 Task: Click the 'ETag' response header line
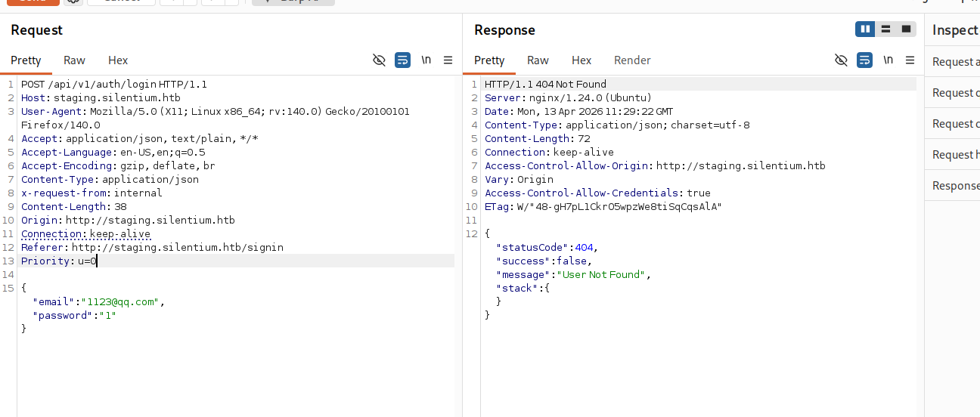[x=603, y=207]
